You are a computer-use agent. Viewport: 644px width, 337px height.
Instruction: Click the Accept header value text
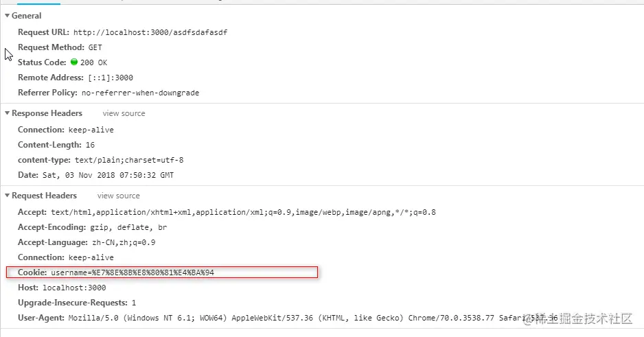[243, 212]
